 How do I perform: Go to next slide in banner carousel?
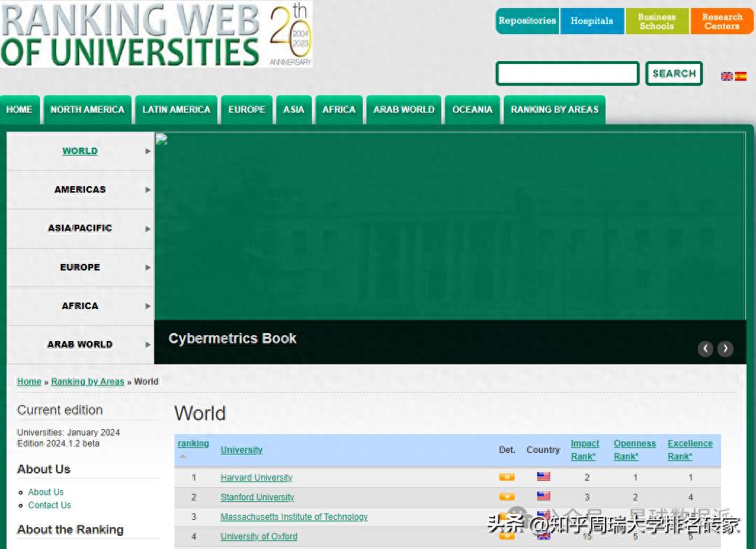pyautogui.click(x=725, y=348)
